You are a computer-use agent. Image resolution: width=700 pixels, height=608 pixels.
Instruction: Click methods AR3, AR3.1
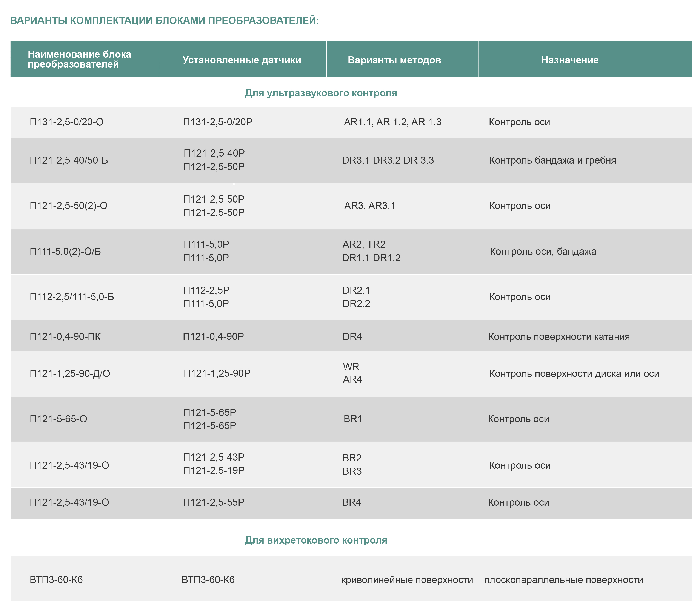pyautogui.click(x=369, y=206)
